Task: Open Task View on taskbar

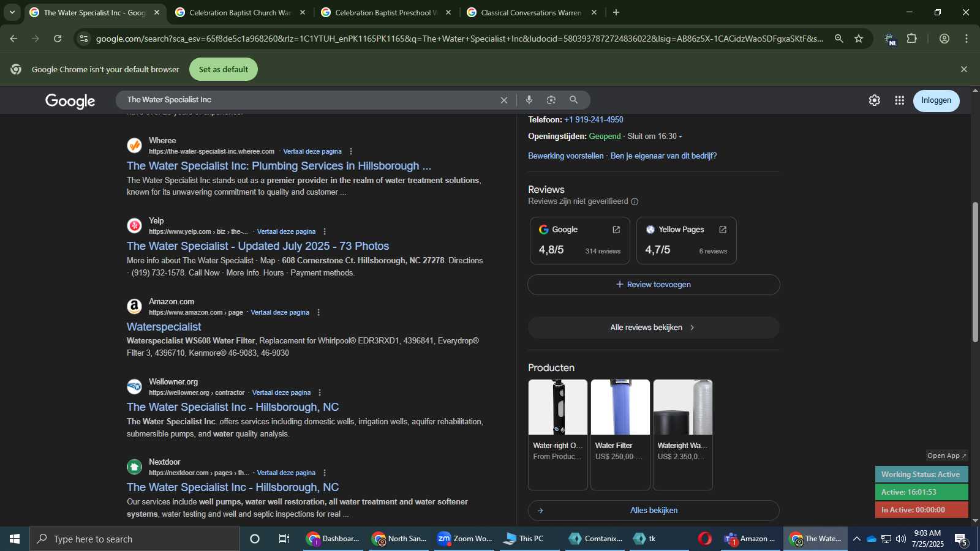Action: pos(284,539)
